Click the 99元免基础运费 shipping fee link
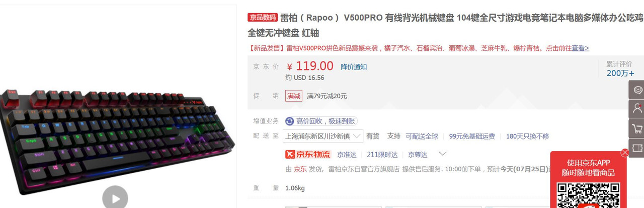This screenshot has height=208, width=644. click(x=472, y=136)
